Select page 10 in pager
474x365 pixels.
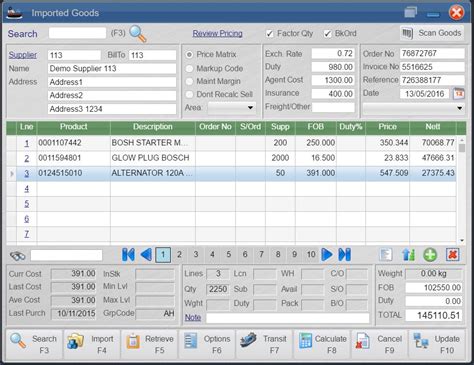pos(311,255)
